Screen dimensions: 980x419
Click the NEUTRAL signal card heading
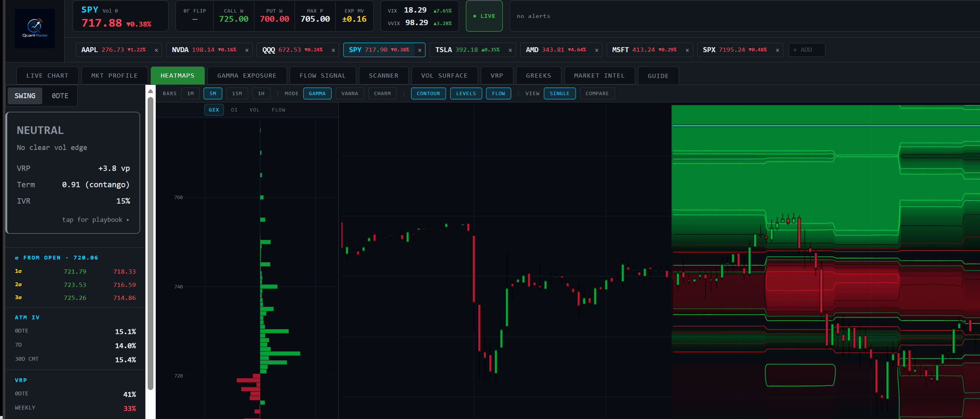point(40,131)
